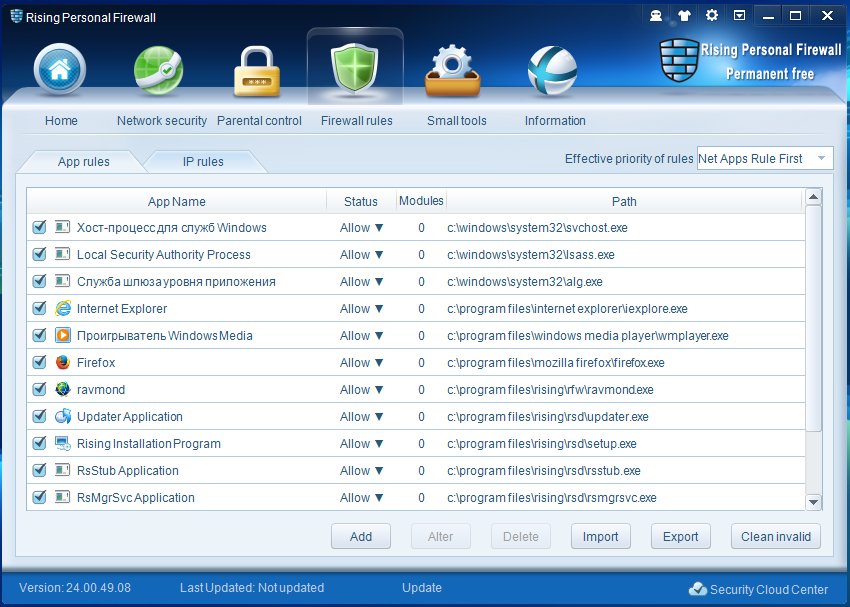Click the Security Cloud Center cloud icon

698,589
